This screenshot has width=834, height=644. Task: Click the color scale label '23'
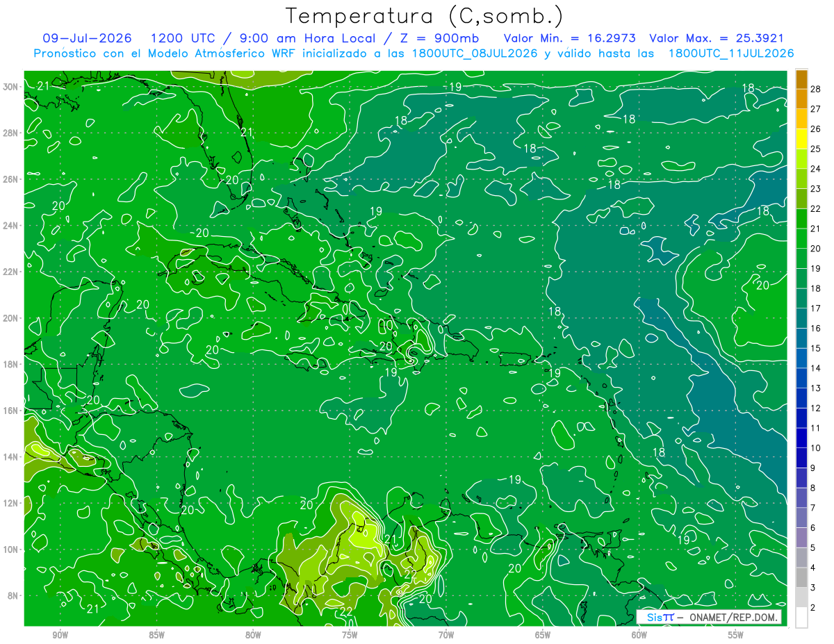[815, 189]
